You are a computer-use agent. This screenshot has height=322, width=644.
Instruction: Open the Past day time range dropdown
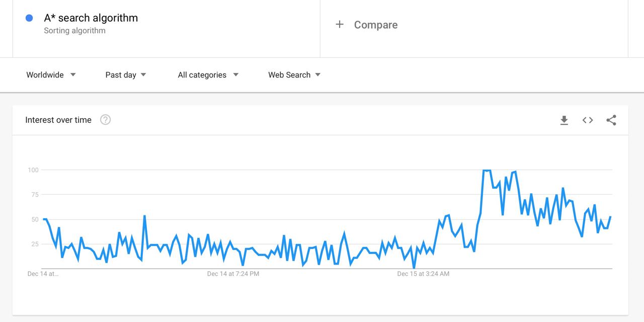126,75
